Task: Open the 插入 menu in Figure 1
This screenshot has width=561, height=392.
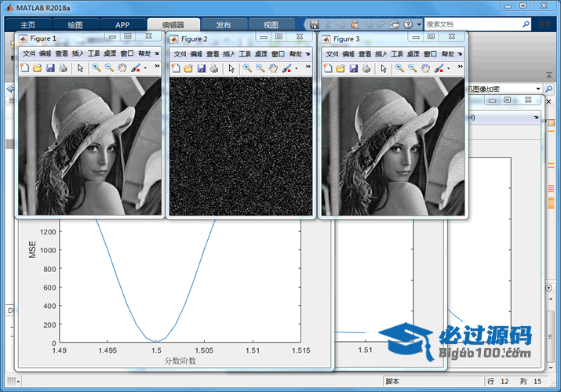Action: (x=77, y=53)
